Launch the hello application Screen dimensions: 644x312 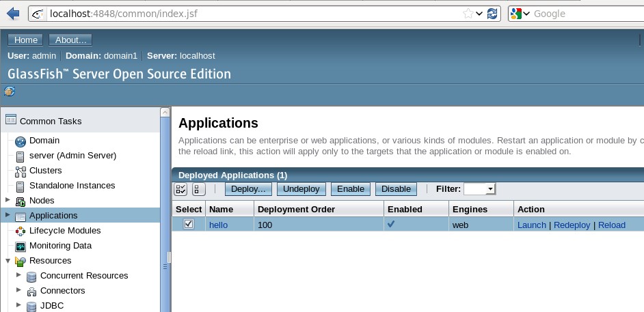(x=531, y=225)
